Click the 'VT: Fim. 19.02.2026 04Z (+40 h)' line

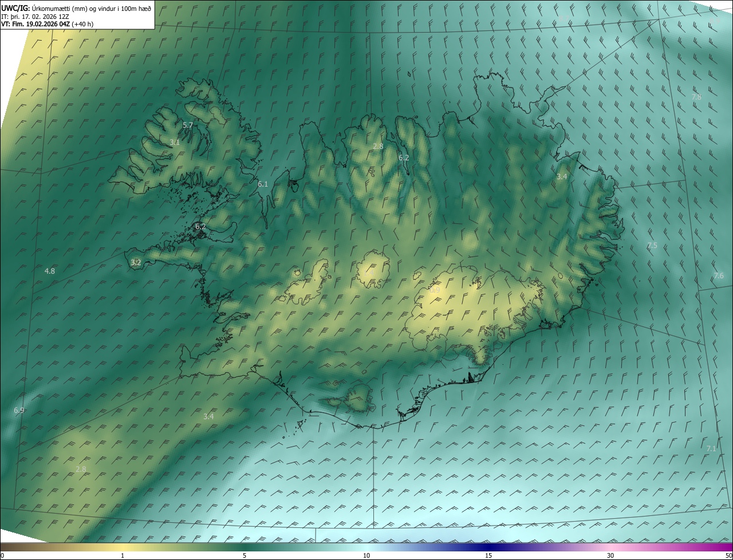coord(48,24)
